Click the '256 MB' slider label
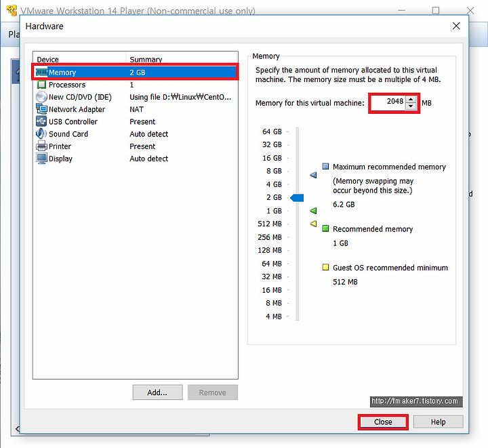 (270, 237)
